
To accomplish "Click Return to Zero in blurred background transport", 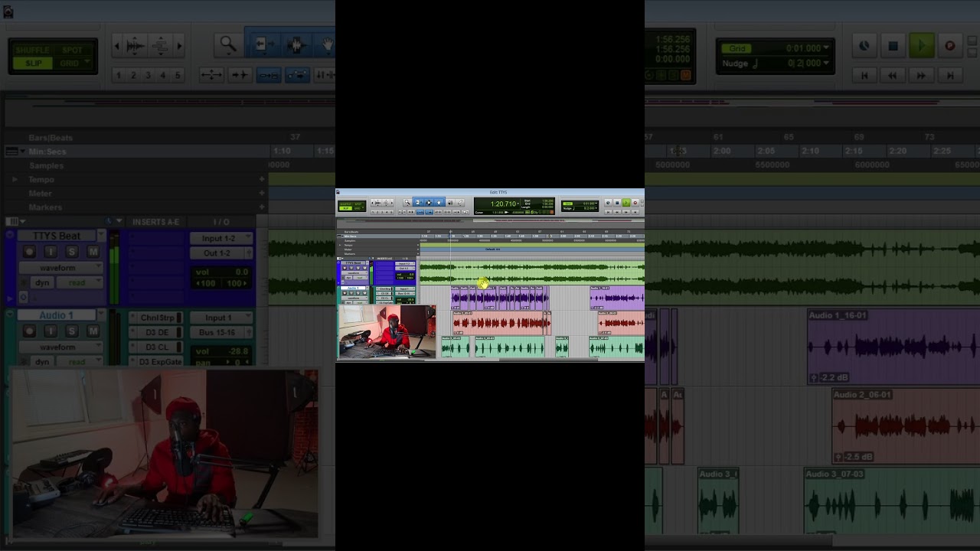I will [864, 75].
